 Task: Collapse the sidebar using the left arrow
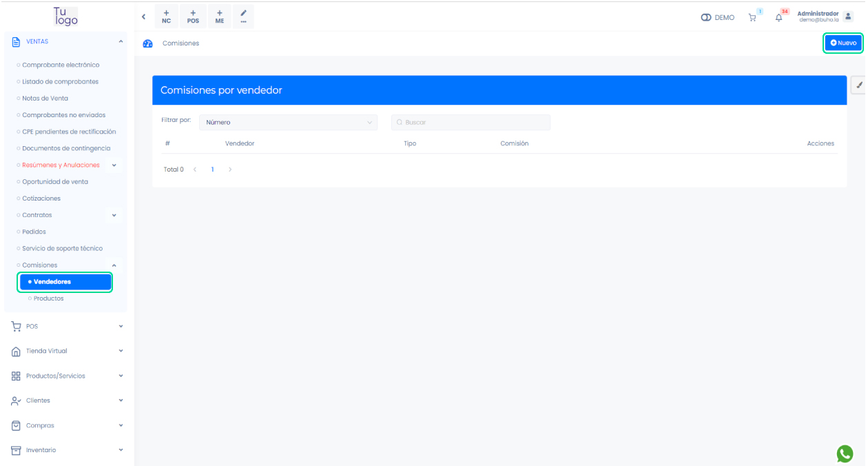click(143, 17)
